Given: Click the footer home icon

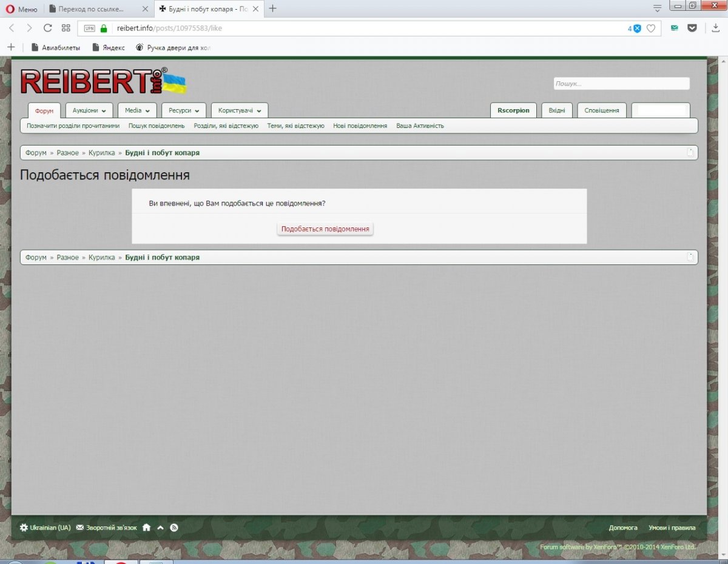Looking at the screenshot, I should point(146,528).
